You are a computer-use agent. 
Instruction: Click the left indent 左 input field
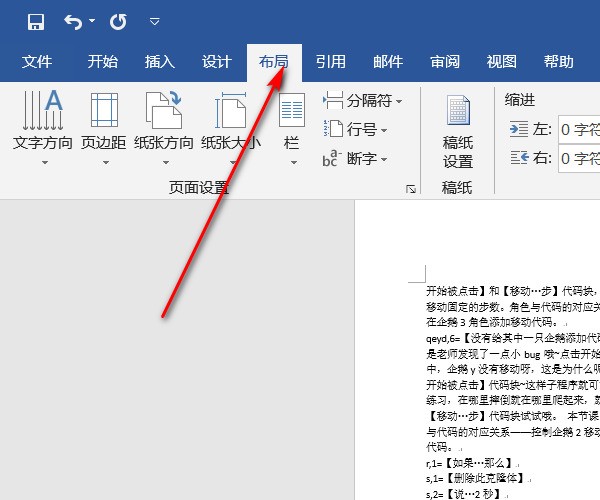click(x=579, y=129)
